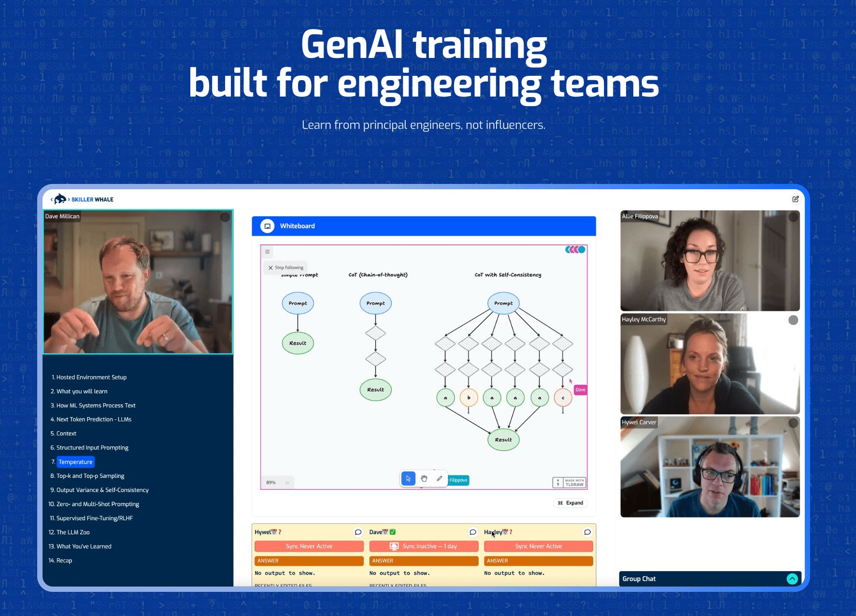Open chat bubble for Hayley
Image resolution: width=856 pixels, height=616 pixels.
[587, 532]
